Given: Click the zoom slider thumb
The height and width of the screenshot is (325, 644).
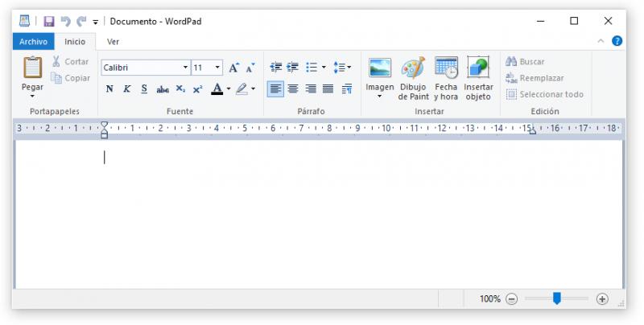Looking at the screenshot, I should click(557, 298).
